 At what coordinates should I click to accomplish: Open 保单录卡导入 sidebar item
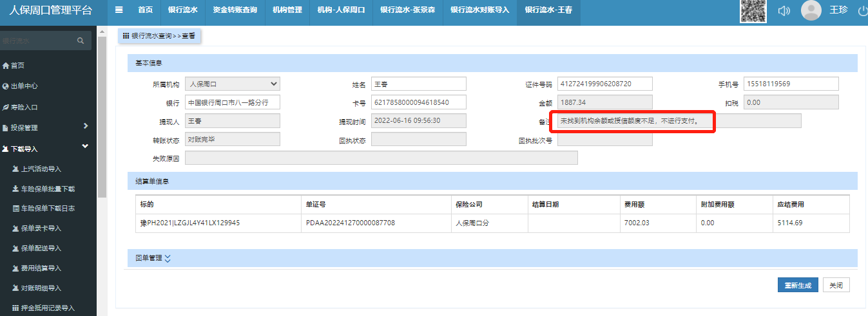(37, 228)
